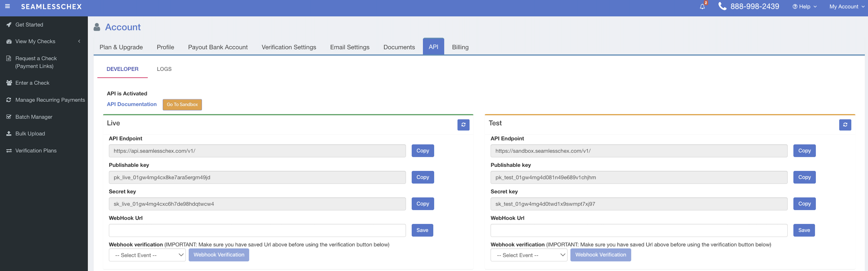868x271 pixels.
Task: Click the View My Checks dashboard icon
Action: [x=9, y=42]
